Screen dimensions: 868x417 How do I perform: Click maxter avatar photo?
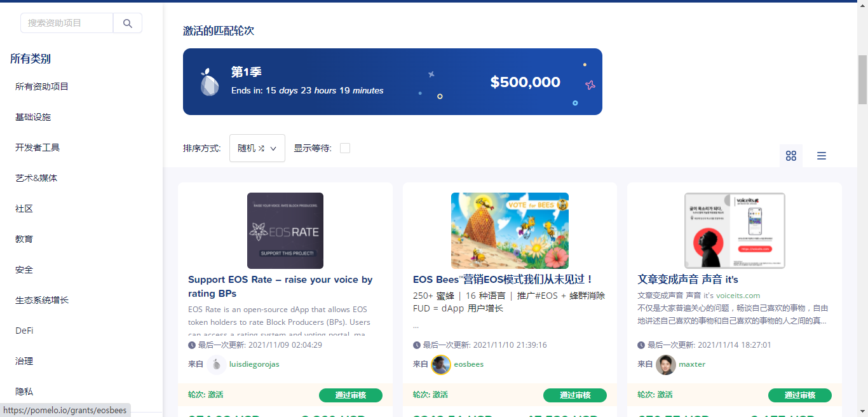click(x=666, y=364)
